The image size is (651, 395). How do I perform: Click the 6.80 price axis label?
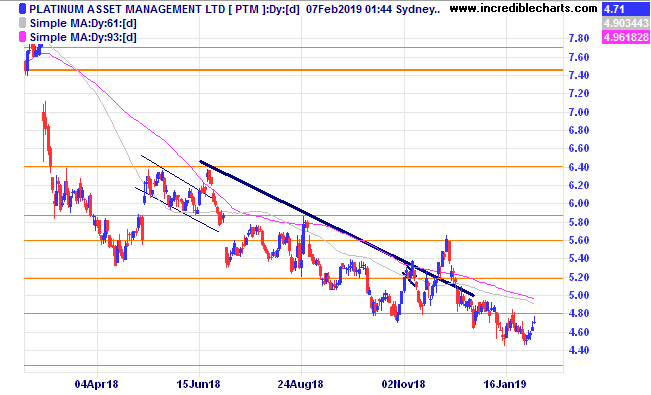click(579, 130)
